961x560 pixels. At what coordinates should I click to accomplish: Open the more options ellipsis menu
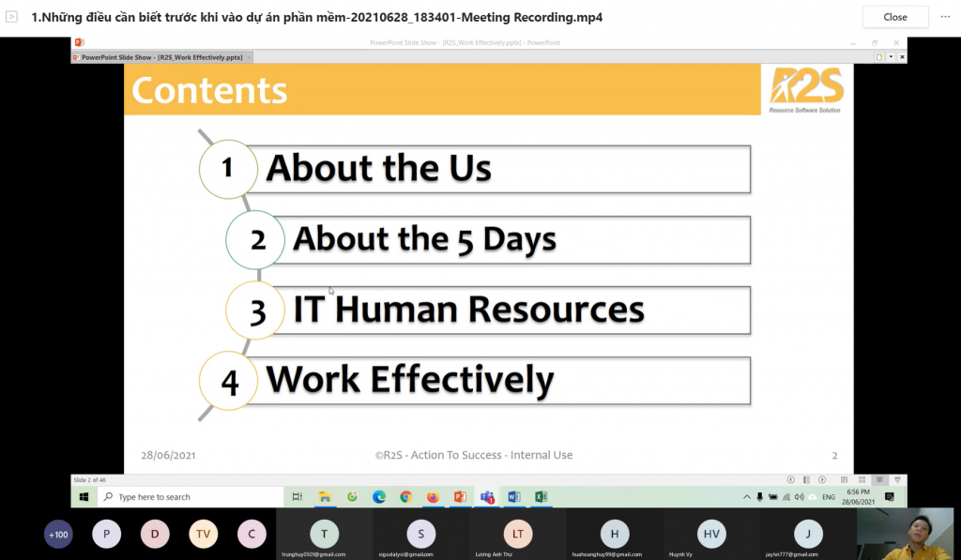coord(945,17)
